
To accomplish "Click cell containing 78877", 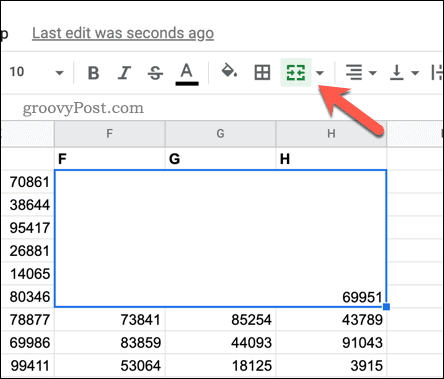I will click(x=27, y=320).
